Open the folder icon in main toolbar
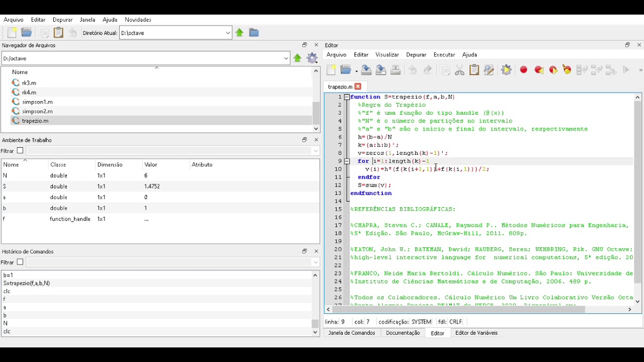This screenshot has width=644, height=362. coord(27,33)
